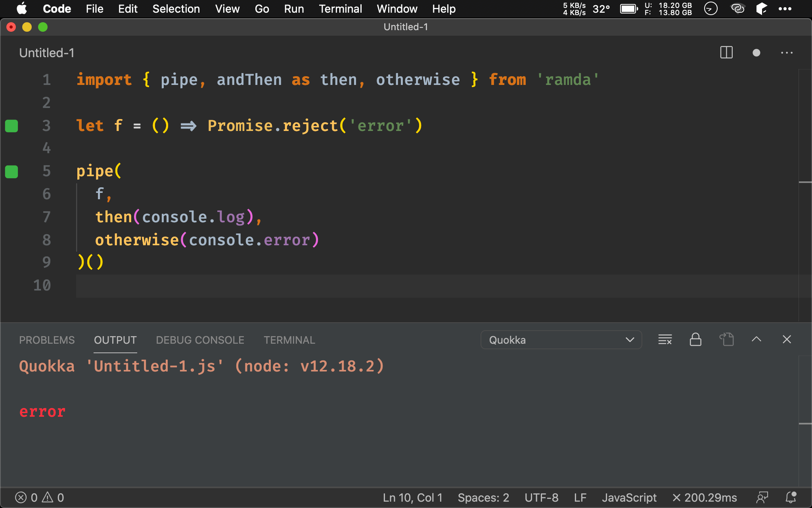Image resolution: width=812 pixels, height=508 pixels.
Task: Open the Run menu
Action: 294,9
